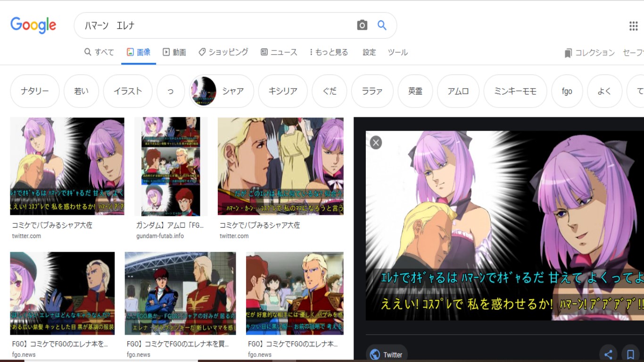Switch to the 動画 videos tab
644x362 pixels.
pyautogui.click(x=174, y=52)
